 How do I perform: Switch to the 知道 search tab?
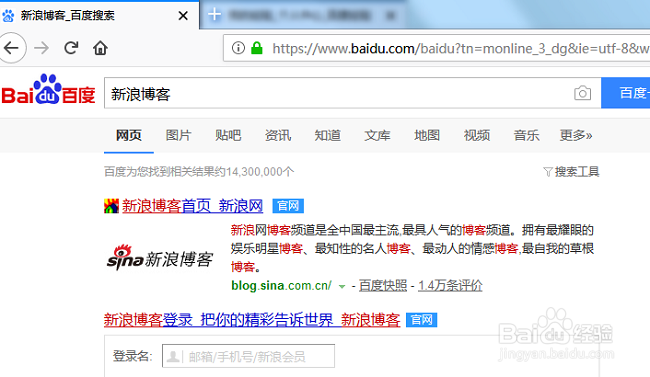pyautogui.click(x=327, y=135)
